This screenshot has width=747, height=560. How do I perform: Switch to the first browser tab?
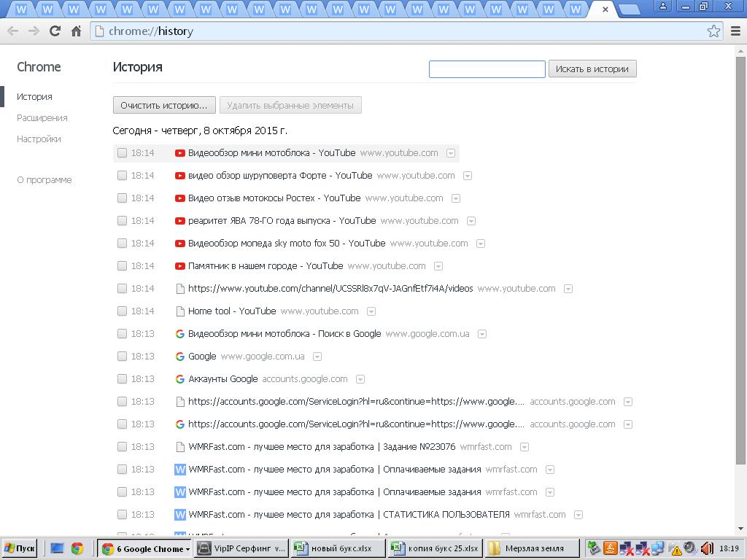click(21, 9)
